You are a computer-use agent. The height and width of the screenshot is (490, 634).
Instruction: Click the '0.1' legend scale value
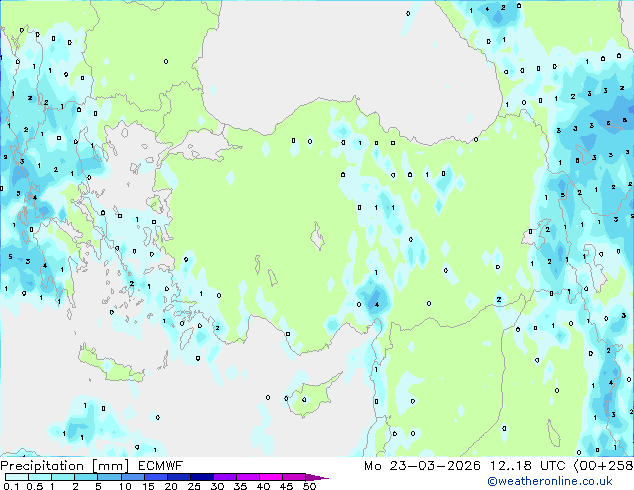[x=11, y=486]
